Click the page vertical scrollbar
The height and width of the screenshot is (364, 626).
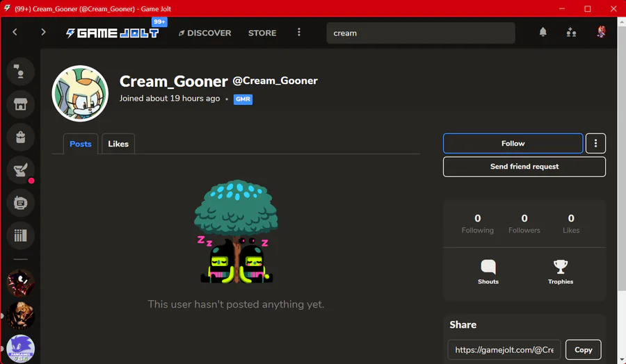622,160
